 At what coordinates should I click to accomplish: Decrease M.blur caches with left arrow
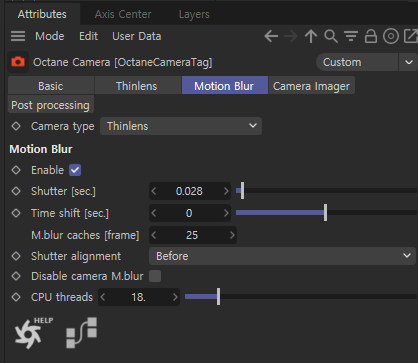153,235
